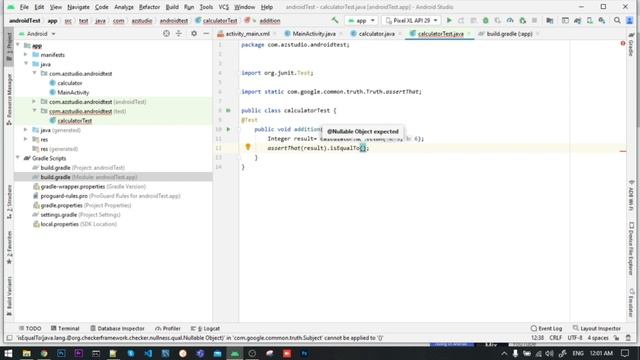The width and height of the screenshot is (640, 360).
Task: Open File Explorer from taskbar
Action: pyautogui.click(x=27, y=353)
